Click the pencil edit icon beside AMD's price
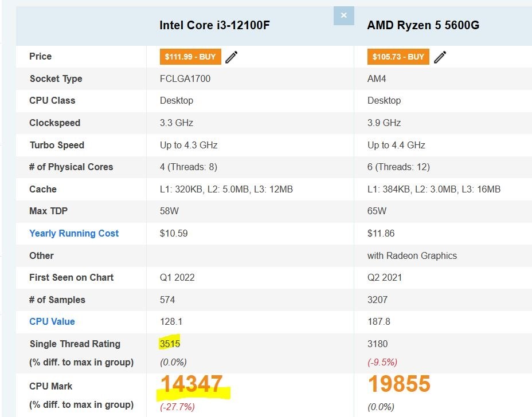The height and width of the screenshot is (417, 532). (x=440, y=57)
